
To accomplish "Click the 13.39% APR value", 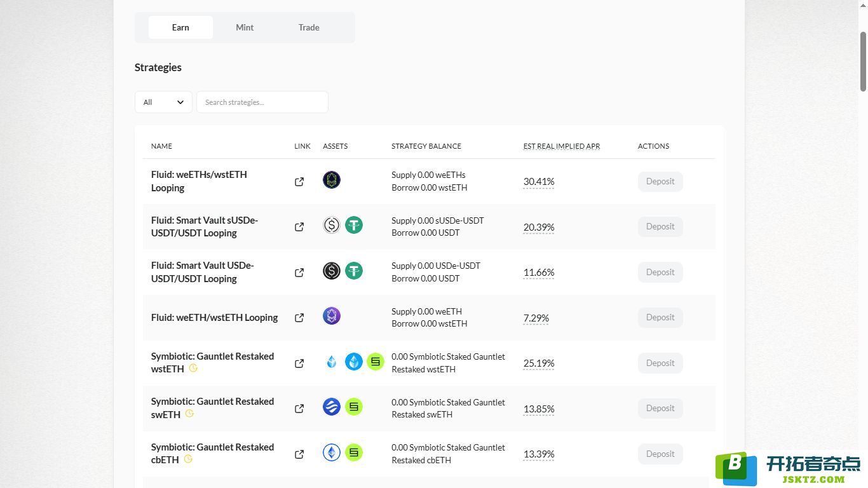I will [x=539, y=454].
